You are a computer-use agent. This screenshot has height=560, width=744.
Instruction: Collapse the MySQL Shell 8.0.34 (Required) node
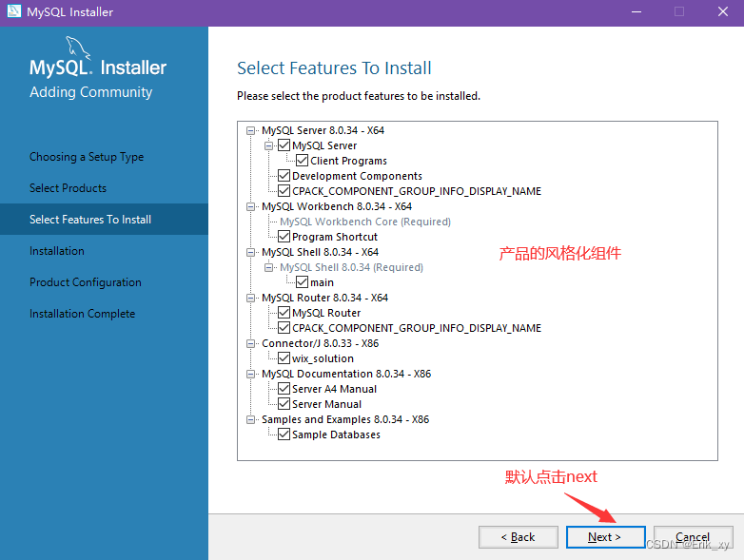tap(268, 267)
